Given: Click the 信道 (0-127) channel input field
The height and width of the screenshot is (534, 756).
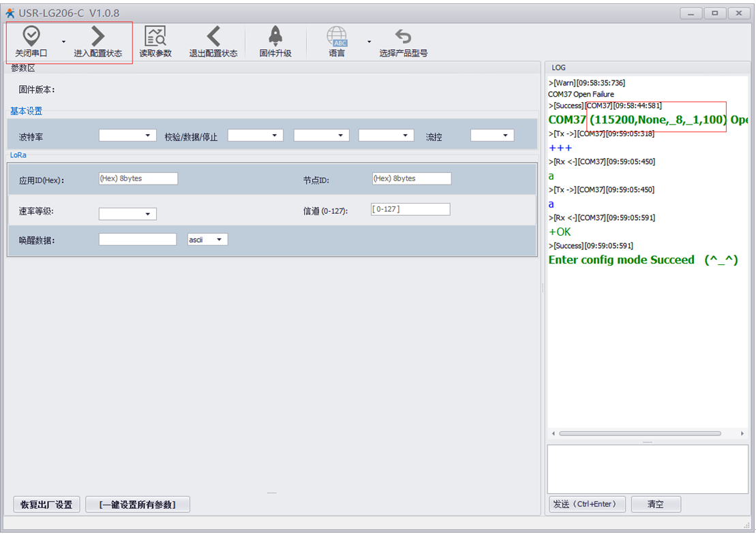Looking at the screenshot, I should [x=410, y=209].
